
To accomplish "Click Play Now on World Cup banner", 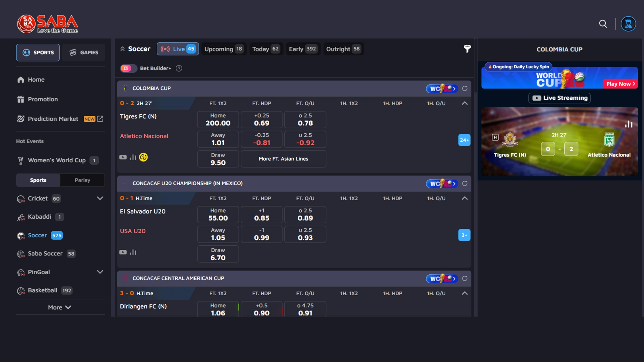I will [x=620, y=84].
